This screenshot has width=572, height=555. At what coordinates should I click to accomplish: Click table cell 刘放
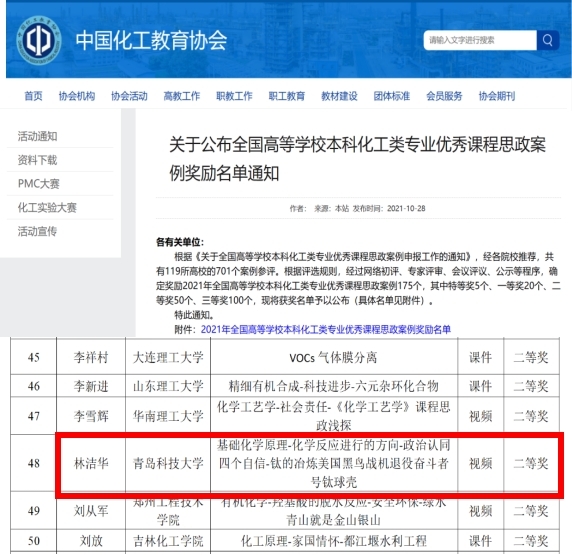pos(91,541)
